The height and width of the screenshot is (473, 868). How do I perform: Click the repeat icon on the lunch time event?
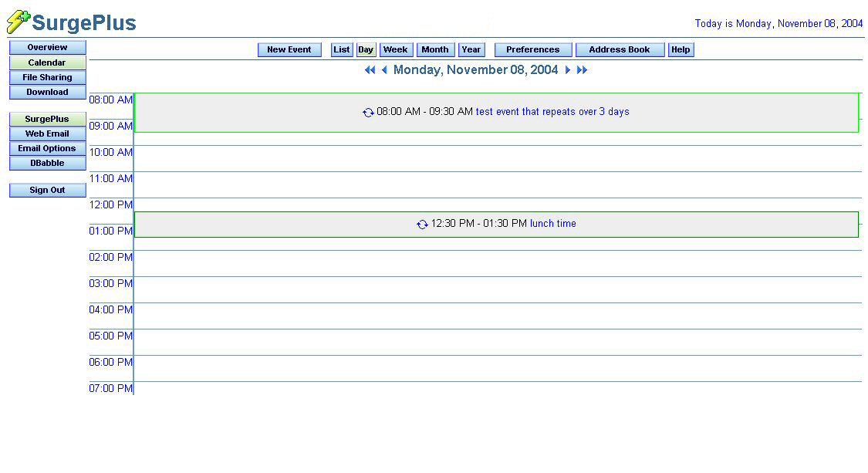coord(422,225)
